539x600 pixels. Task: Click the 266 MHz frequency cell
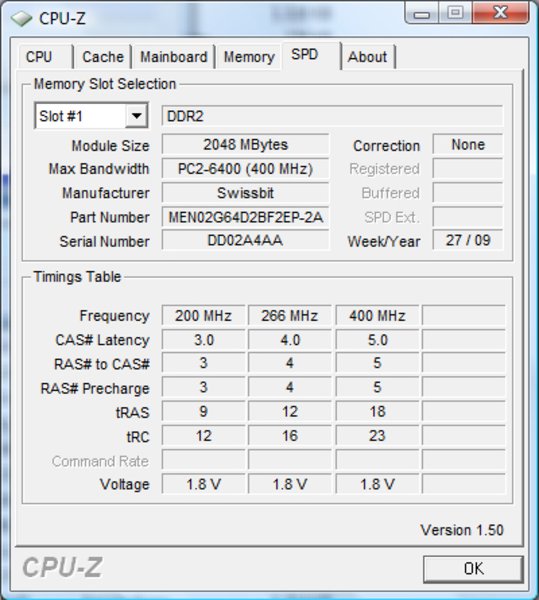click(290, 316)
